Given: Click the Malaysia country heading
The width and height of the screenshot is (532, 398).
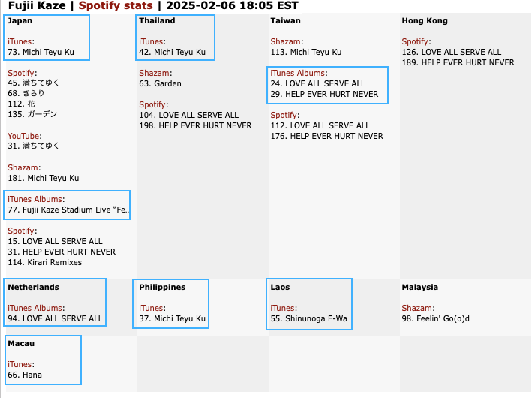Looking at the screenshot, I should point(420,287).
